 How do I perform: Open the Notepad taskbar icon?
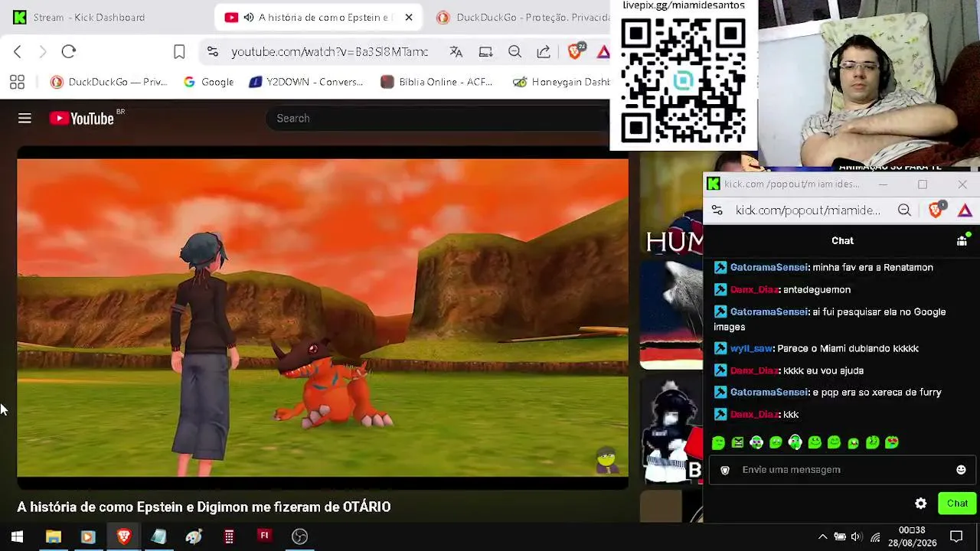(158, 536)
